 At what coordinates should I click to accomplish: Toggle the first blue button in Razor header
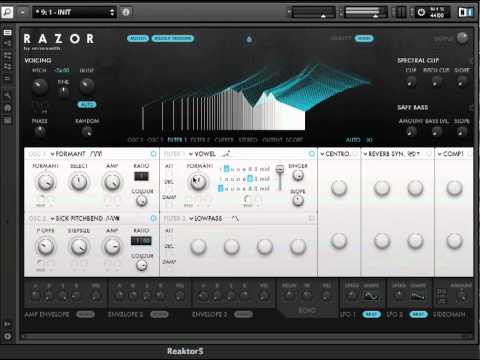(138, 39)
